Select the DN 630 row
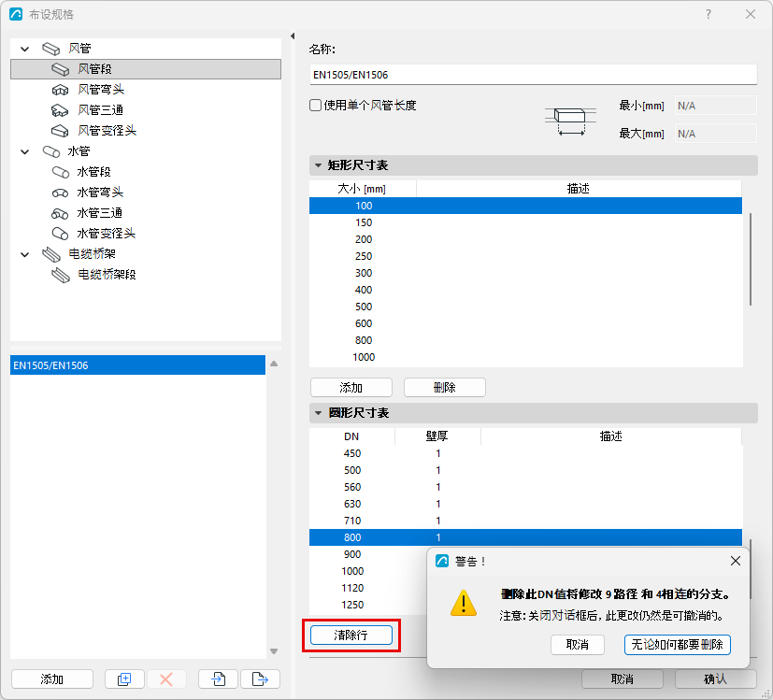This screenshot has width=773, height=700. [x=525, y=504]
